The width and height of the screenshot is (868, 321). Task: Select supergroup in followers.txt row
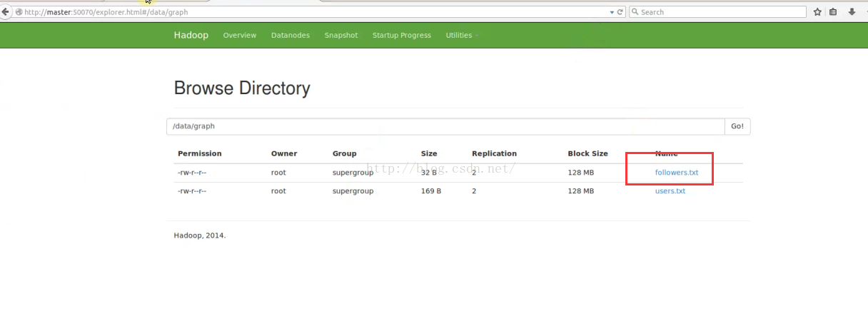pos(353,173)
